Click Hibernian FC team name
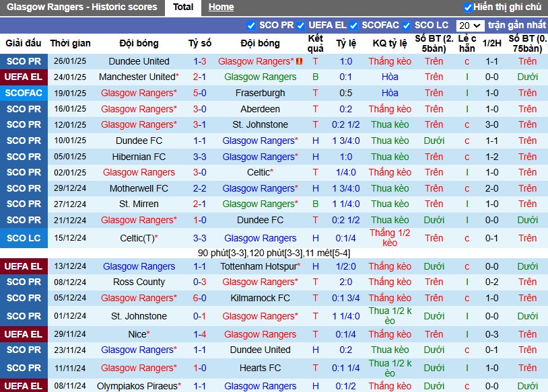The image size is (548, 392). click(x=139, y=157)
